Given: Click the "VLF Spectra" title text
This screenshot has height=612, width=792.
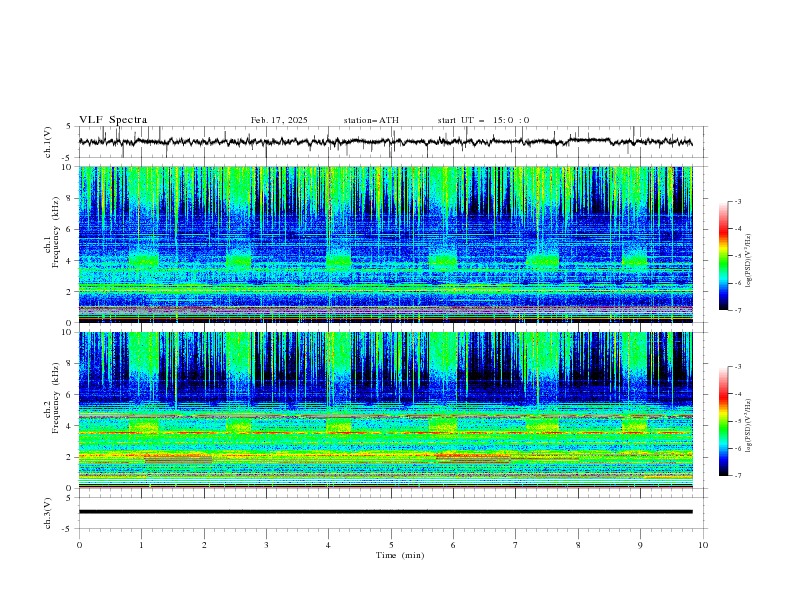Looking at the screenshot, I should 113,120.
